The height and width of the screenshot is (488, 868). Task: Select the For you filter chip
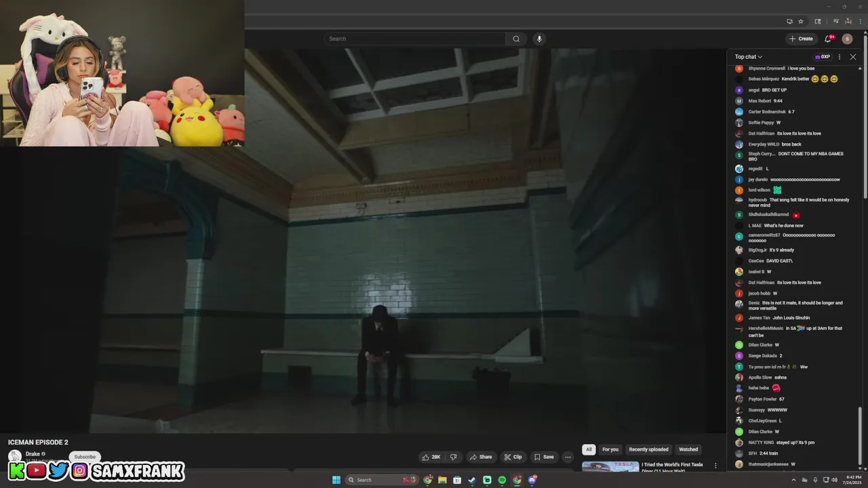[610, 449]
